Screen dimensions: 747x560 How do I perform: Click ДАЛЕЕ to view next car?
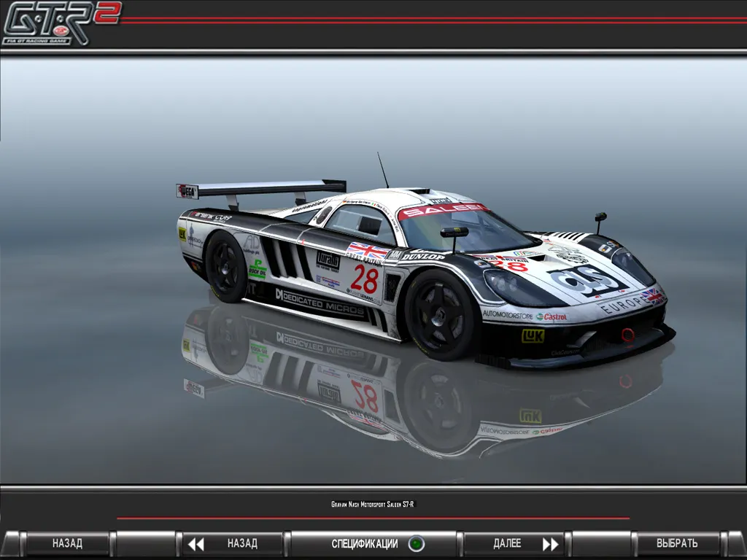(x=508, y=543)
